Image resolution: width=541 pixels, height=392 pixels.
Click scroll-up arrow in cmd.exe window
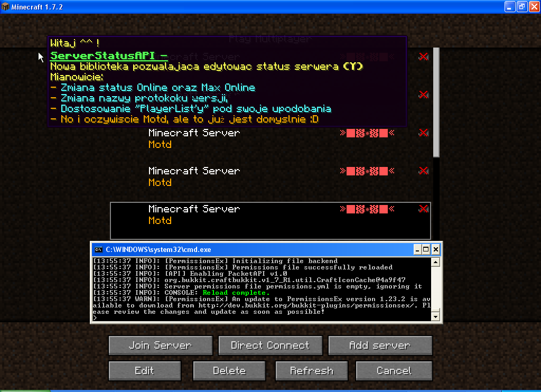(x=435, y=263)
